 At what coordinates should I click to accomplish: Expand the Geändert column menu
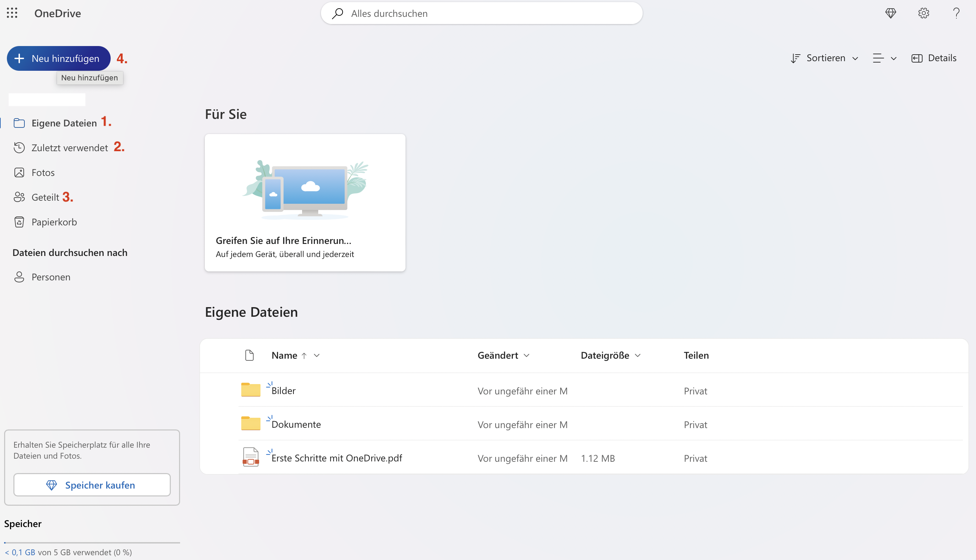527,355
